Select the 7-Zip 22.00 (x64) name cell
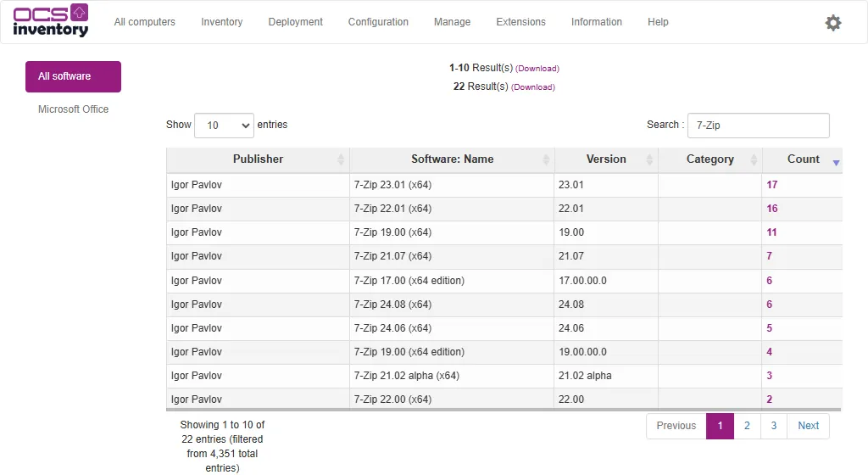Image resolution: width=868 pixels, height=475 pixels. [452, 400]
